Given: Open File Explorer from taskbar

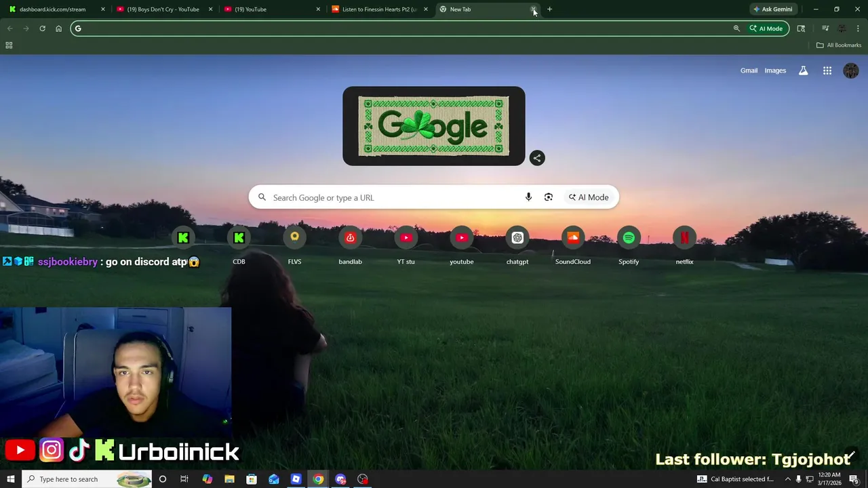Looking at the screenshot, I should (229, 479).
